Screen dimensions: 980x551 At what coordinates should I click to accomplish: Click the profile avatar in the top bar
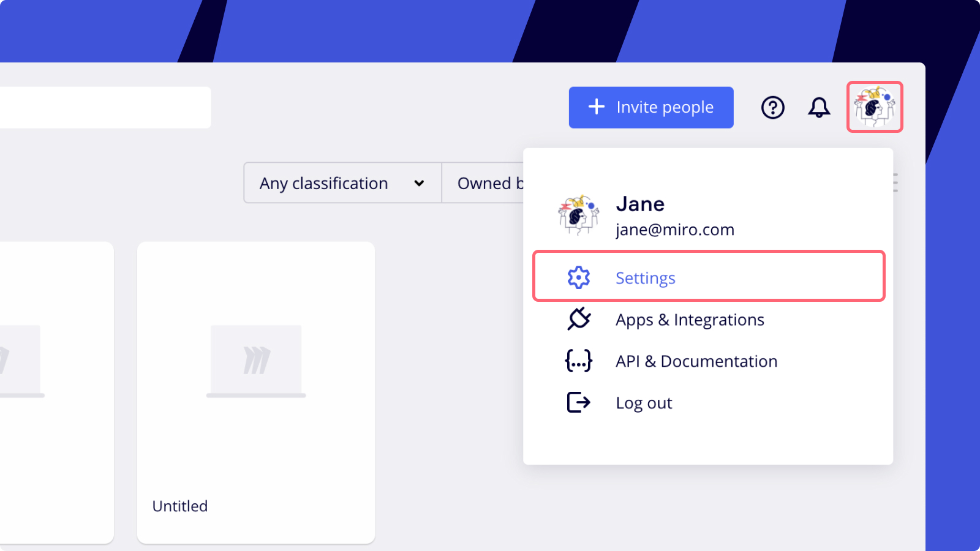(875, 107)
